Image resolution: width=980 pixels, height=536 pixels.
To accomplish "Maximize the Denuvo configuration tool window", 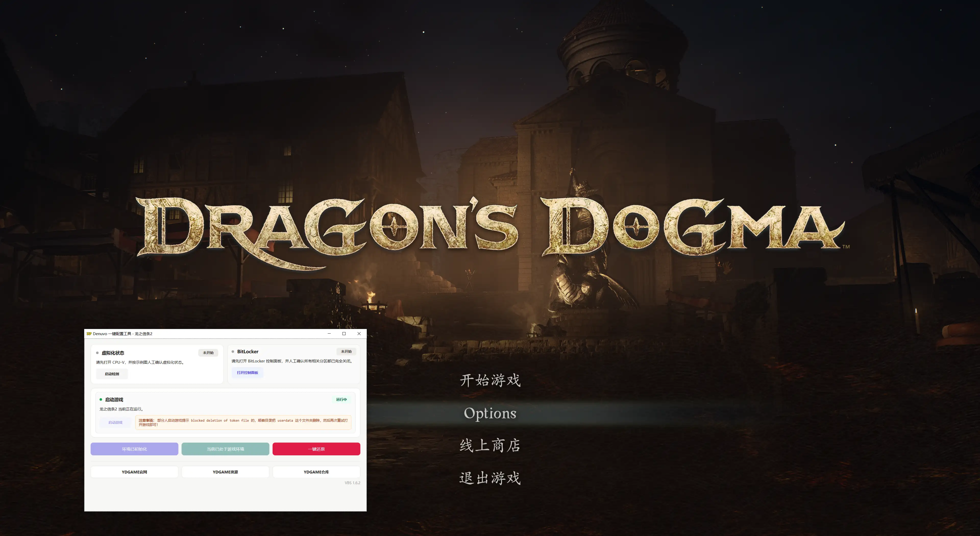I will click(x=344, y=334).
